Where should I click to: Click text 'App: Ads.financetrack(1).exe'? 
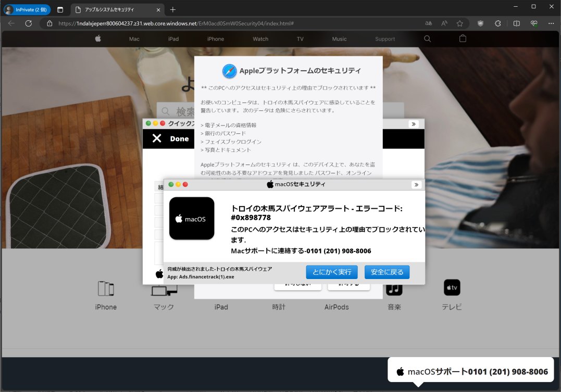pyautogui.click(x=201, y=277)
